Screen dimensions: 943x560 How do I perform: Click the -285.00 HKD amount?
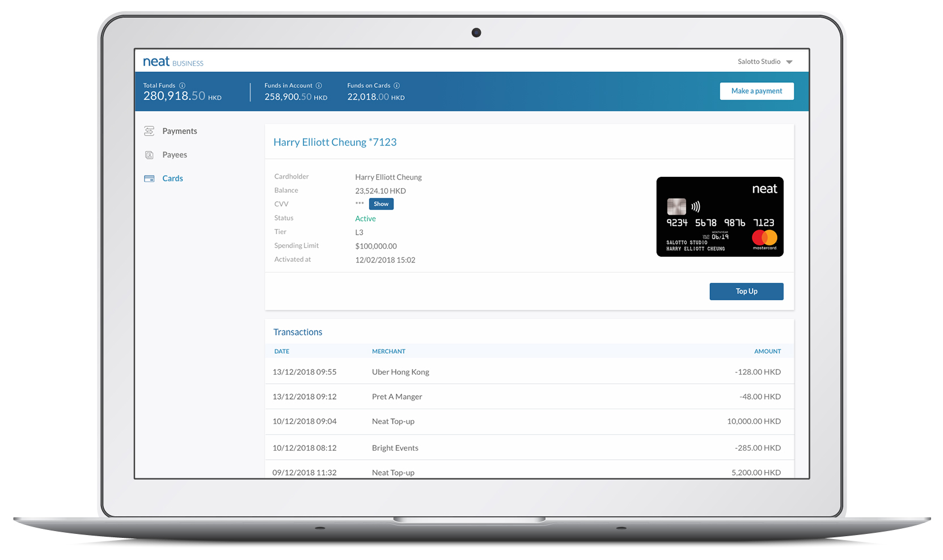pyautogui.click(x=758, y=448)
